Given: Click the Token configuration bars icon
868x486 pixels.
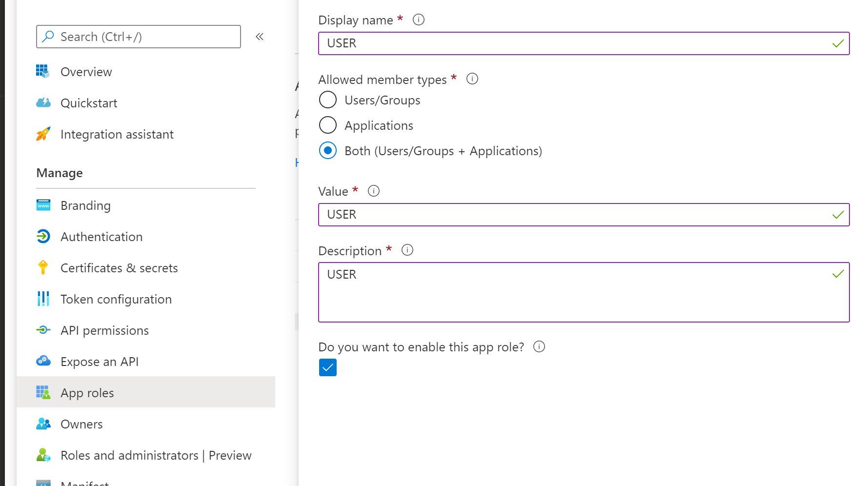Looking at the screenshot, I should pyautogui.click(x=43, y=299).
